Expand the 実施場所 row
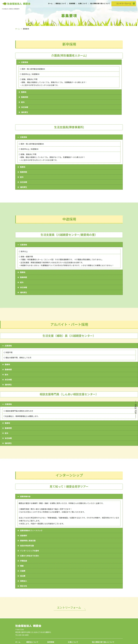 (69, 535)
